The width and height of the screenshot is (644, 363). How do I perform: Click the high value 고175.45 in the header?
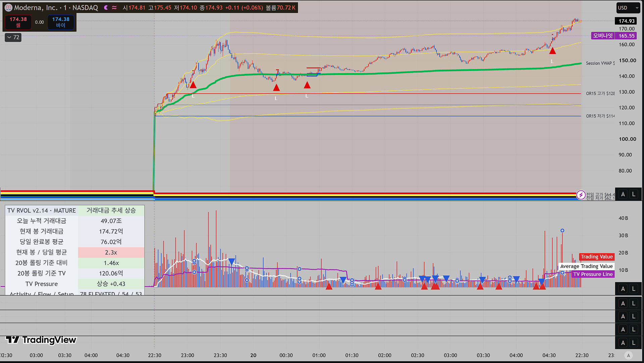160,8
